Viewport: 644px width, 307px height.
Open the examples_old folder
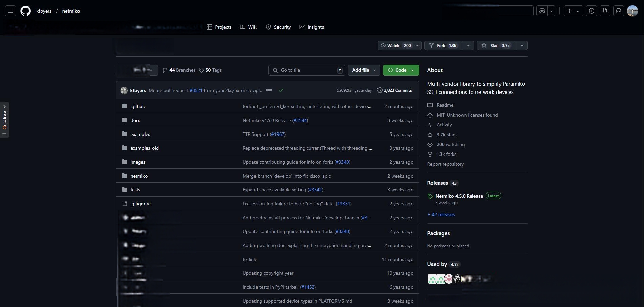[145, 148]
